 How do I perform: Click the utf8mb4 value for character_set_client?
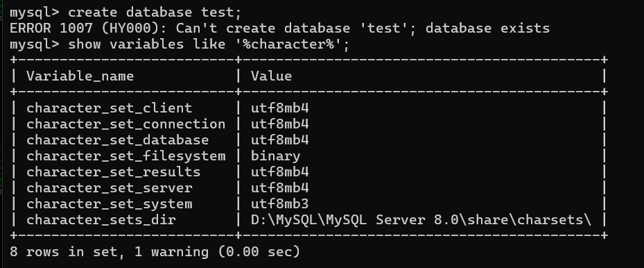click(x=279, y=108)
